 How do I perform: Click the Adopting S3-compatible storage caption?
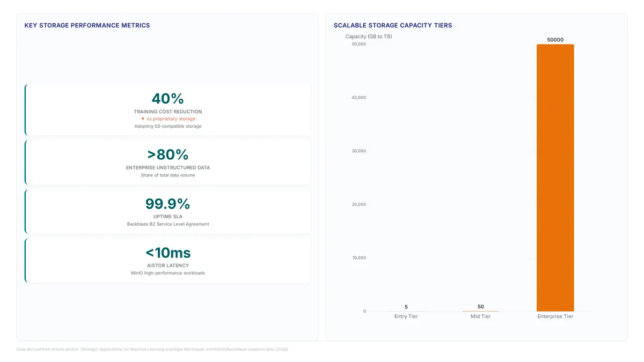coord(168,127)
